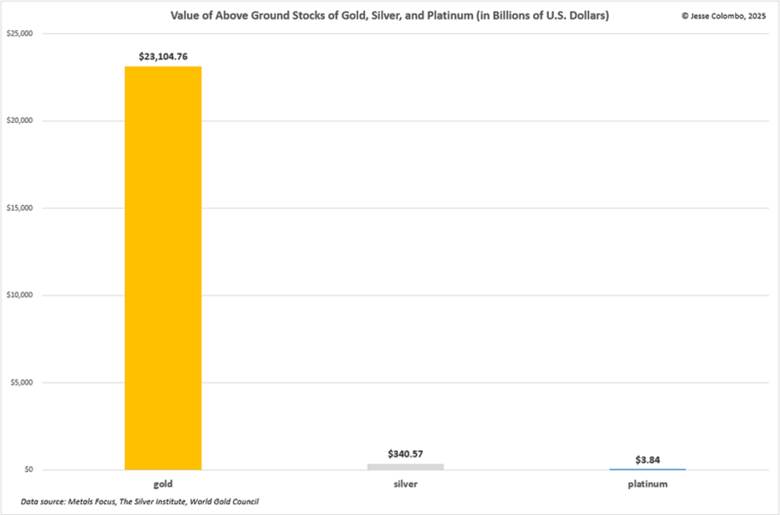Select the Jesse Colombo copyright text
The image size is (780, 515).
pyautogui.click(x=724, y=16)
